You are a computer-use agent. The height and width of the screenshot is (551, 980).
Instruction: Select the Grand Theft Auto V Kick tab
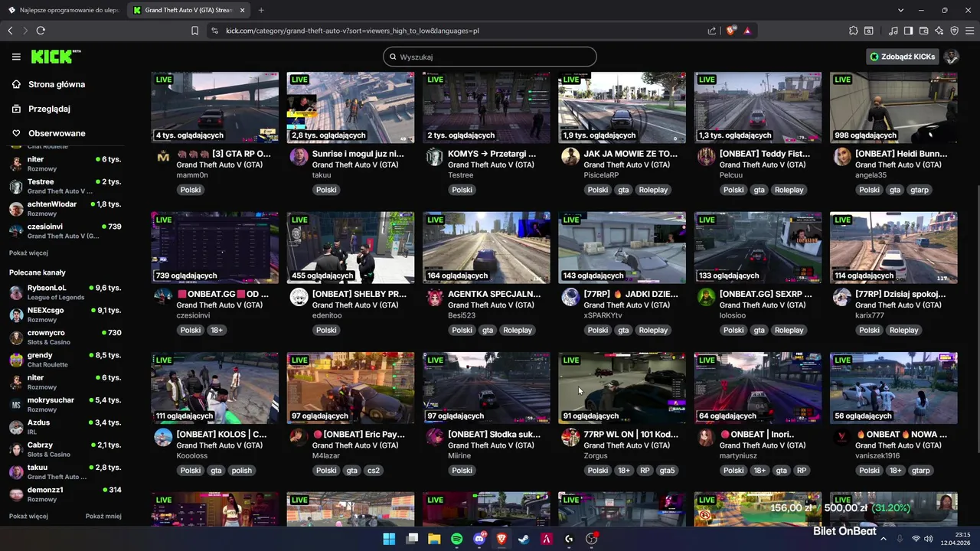(188, 10)
